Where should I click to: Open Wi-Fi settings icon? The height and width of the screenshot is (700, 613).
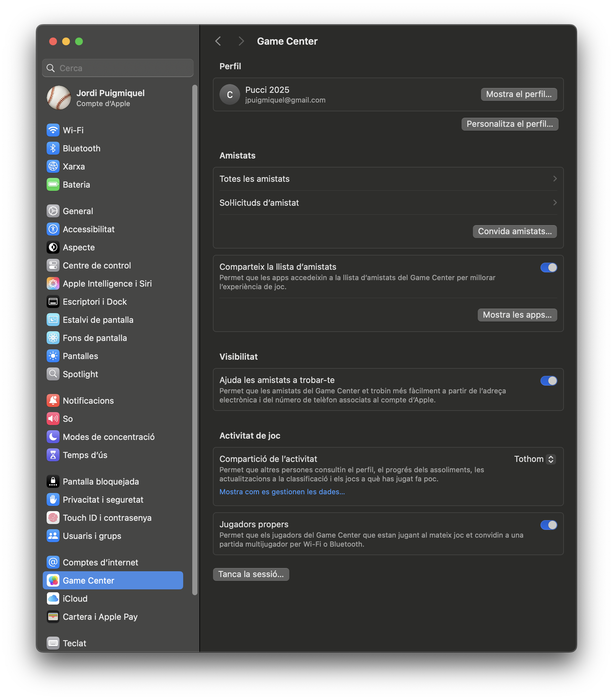[x=53, y=130]
